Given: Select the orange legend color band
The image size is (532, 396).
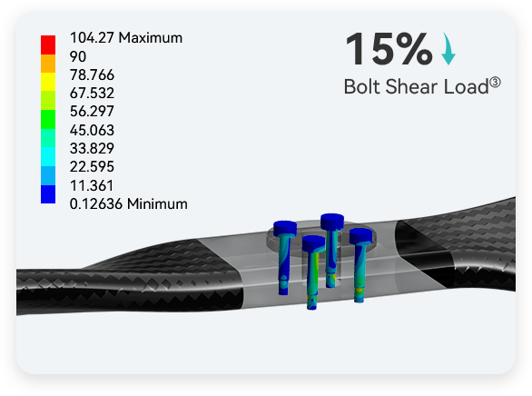Looking at the screenshot, I should (x=48, y=64).
